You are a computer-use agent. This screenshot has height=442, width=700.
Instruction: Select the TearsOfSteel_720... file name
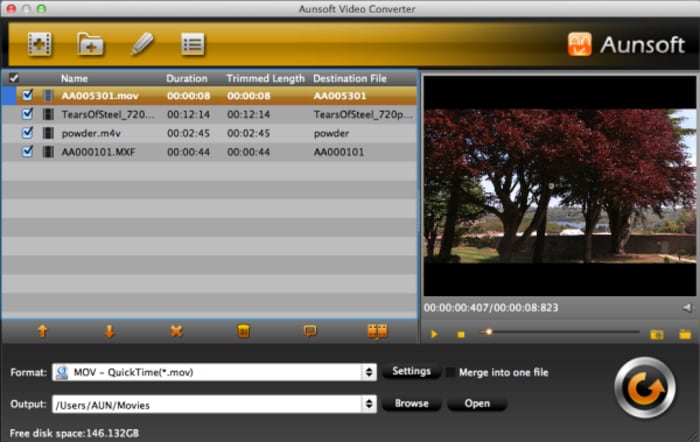108,115
